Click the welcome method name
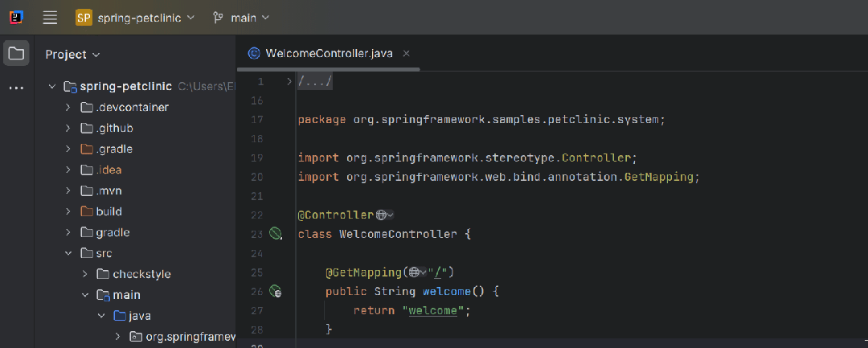Viewport: 868px width, 348px height. click(447, 291)
